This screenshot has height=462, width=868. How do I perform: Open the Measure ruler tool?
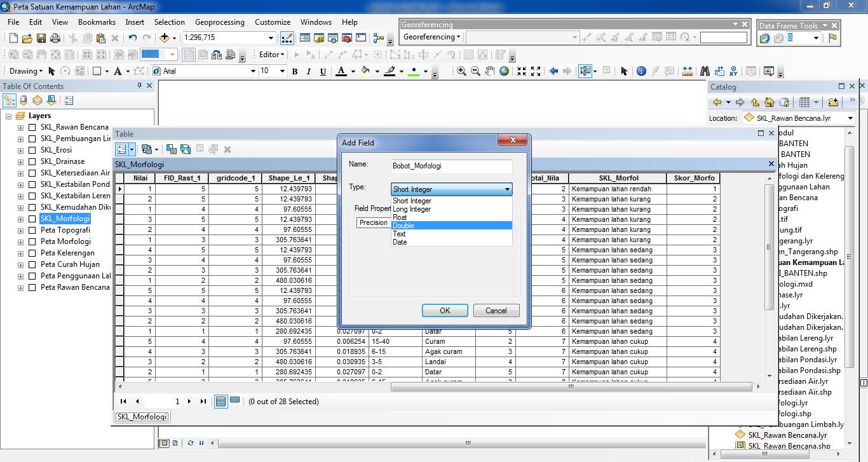coord(687,71)
